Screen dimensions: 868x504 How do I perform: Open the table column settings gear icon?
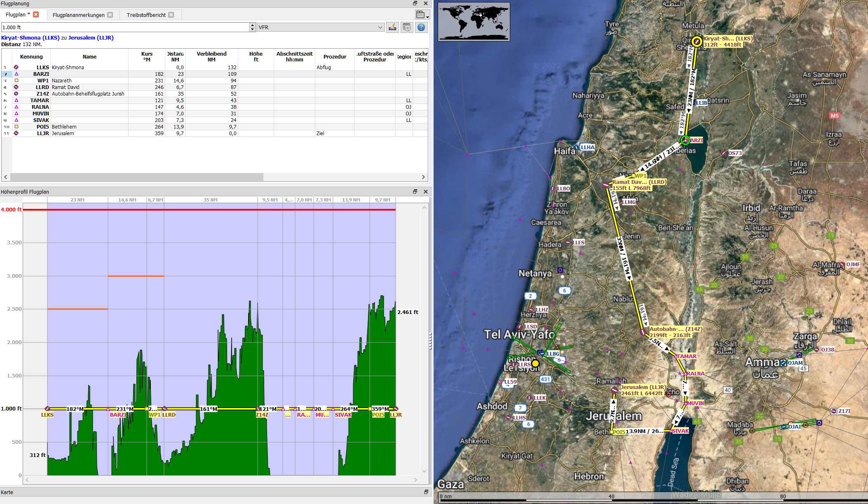(407, 27)
